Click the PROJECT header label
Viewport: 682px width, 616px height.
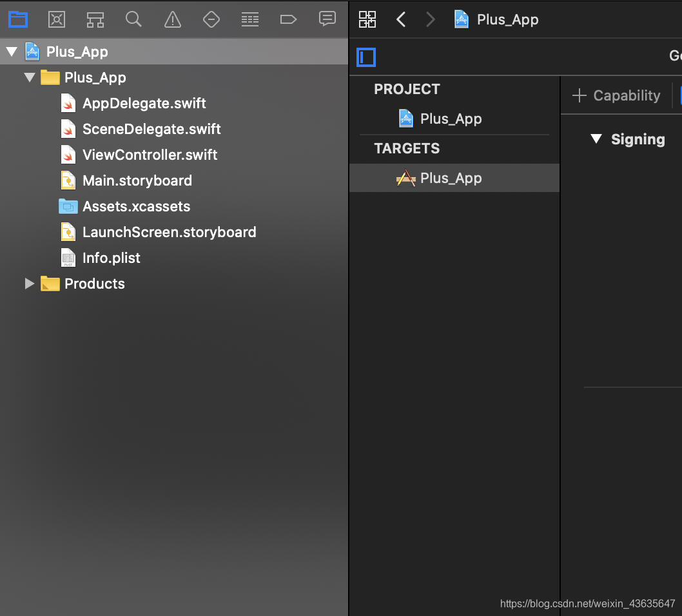[x=407, y=89]
